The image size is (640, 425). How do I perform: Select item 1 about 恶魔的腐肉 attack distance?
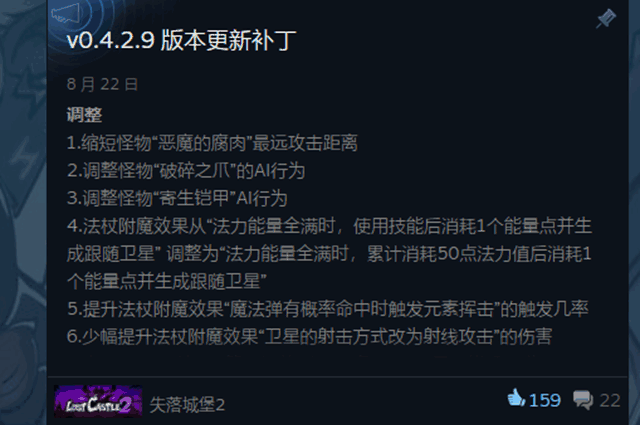212,143
